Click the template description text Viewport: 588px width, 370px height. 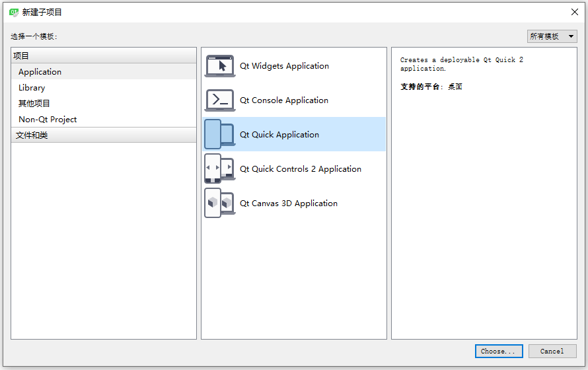pyautogui.click(x=461, y=64)
